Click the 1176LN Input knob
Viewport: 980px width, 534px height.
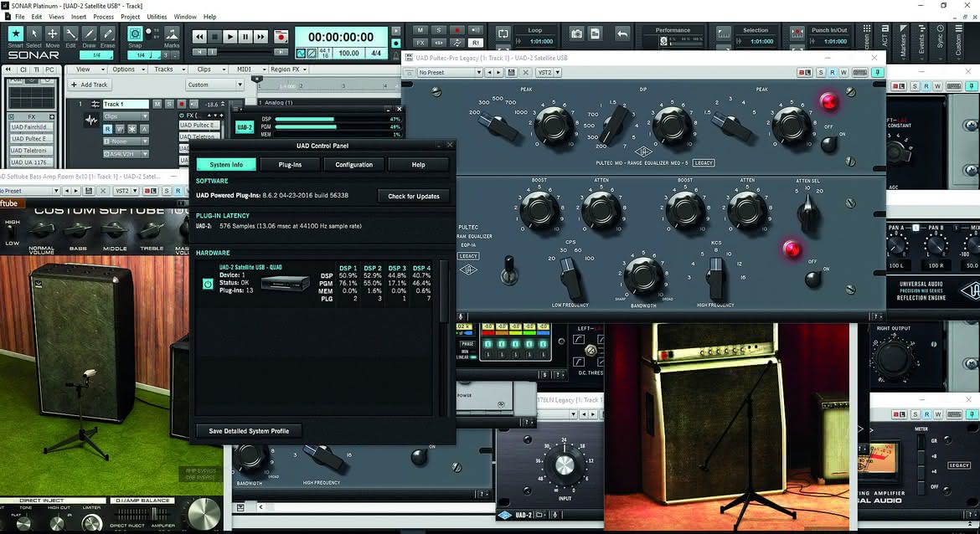(x=565, y=465)
